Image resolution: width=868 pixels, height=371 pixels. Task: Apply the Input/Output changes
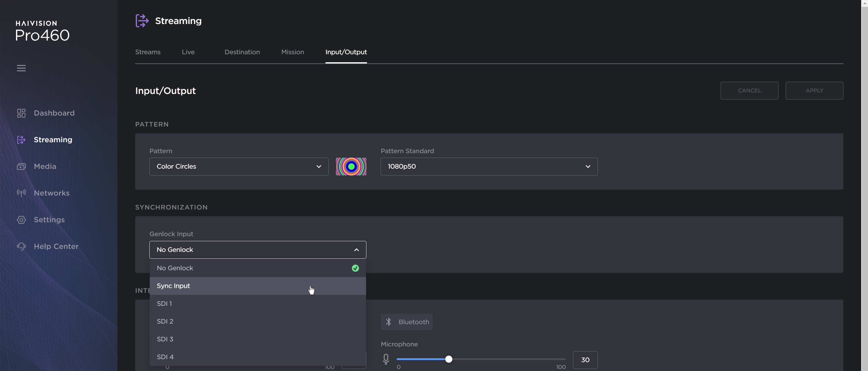pos(814,90)
